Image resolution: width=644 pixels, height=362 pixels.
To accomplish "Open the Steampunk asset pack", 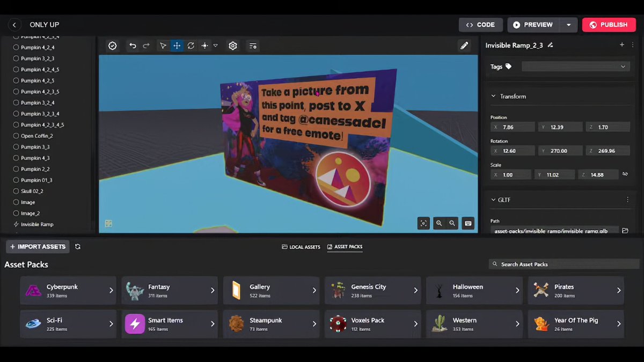I will [x=271, y=324].
